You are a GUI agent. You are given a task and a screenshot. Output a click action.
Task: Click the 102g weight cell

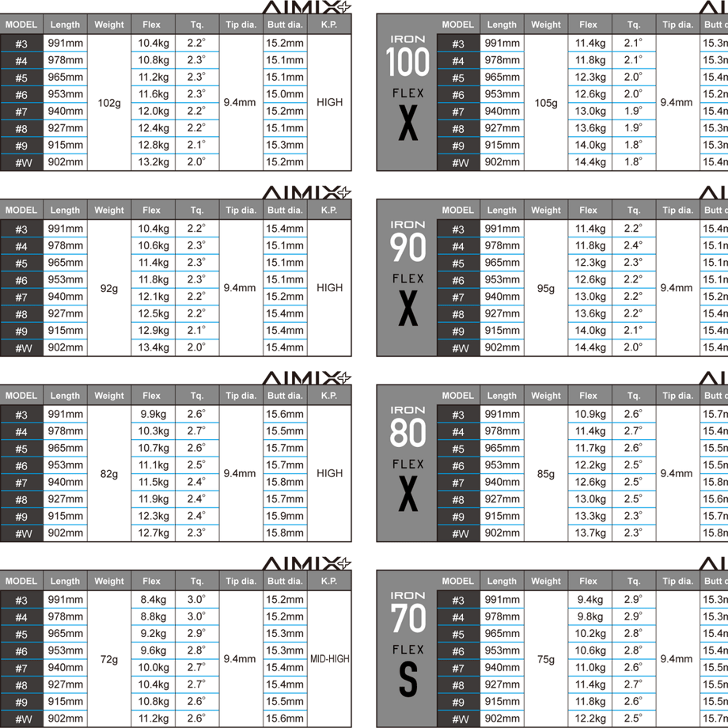[x=109, y=103]
